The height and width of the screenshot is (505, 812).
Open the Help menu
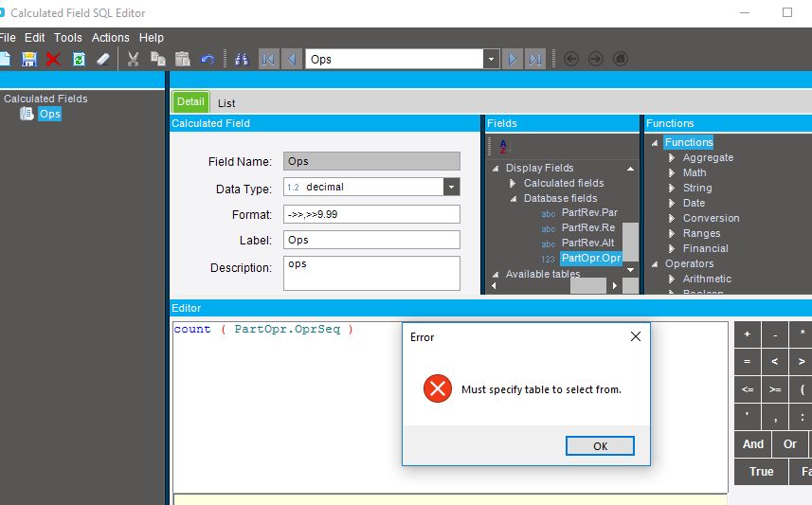152,38
